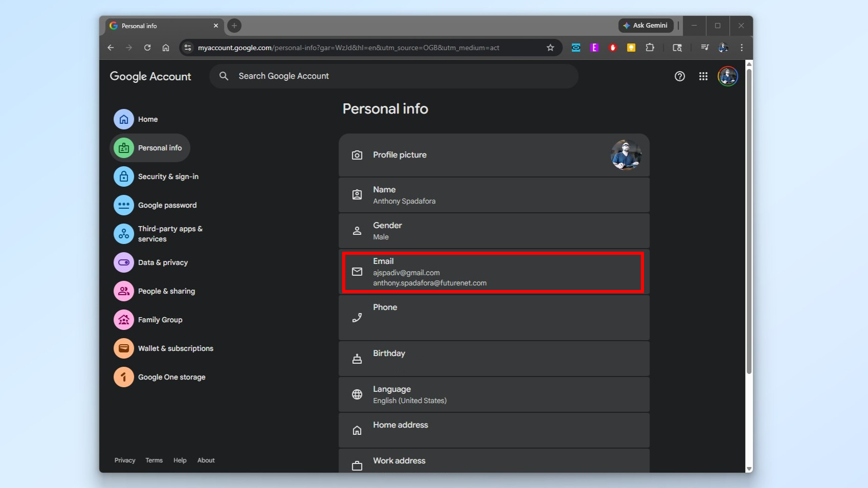Image resolution: width=868 pixels, height=488 pixels.
Task: Click the help question mark icon
Action: [x=679, y=76]
